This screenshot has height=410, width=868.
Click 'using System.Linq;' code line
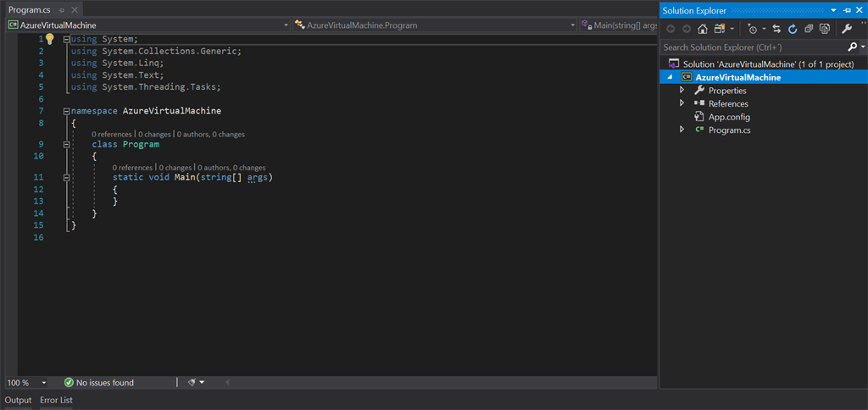(x=117, y=63)
